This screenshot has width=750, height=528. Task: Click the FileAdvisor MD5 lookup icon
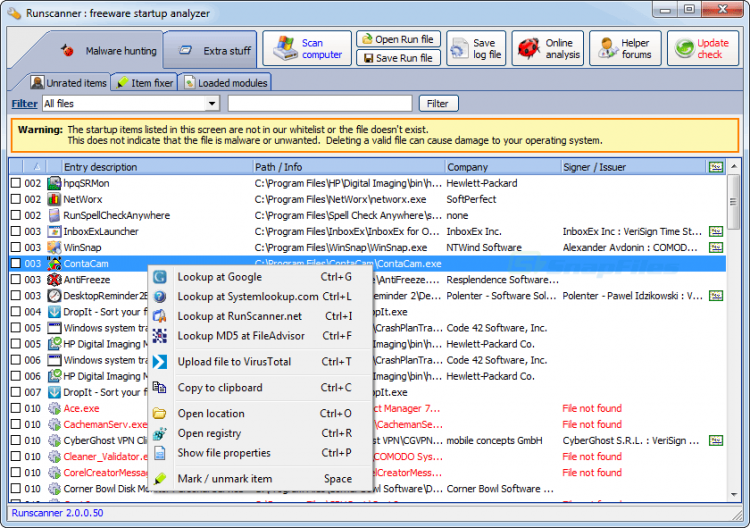click(x=160, y=336)
